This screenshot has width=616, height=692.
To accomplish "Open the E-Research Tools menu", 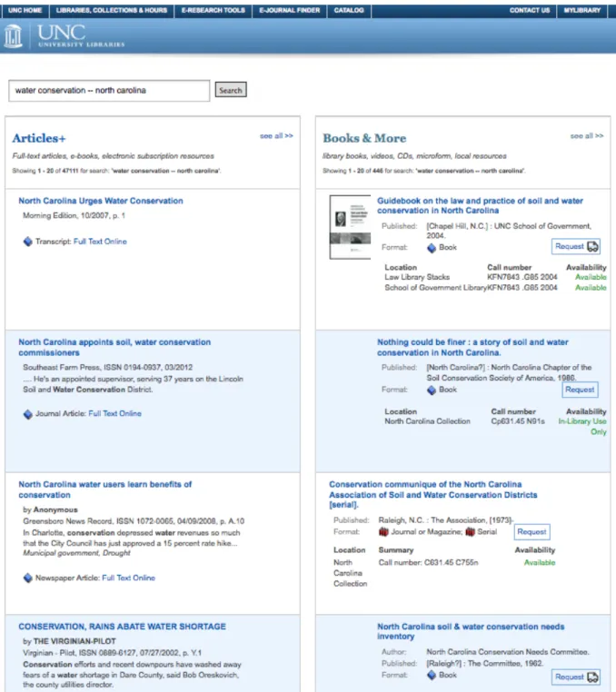I will [214, 10].
